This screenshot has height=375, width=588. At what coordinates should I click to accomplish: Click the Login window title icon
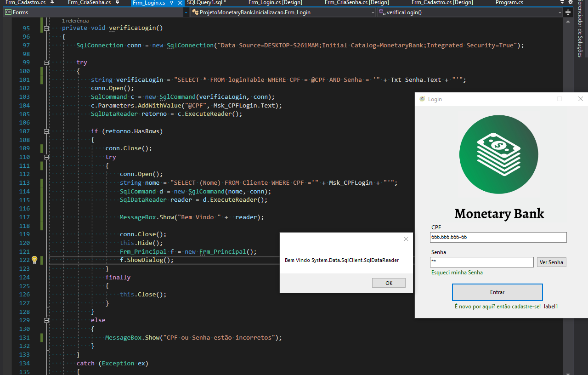(422, 99)
